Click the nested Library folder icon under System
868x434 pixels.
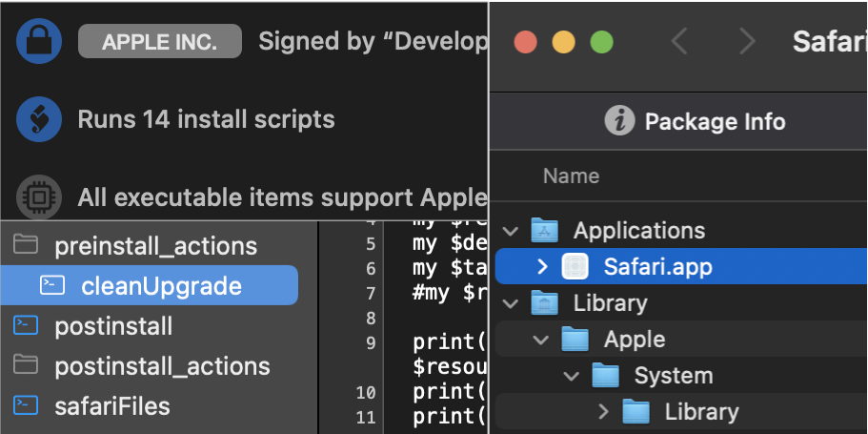pos(636,411)
